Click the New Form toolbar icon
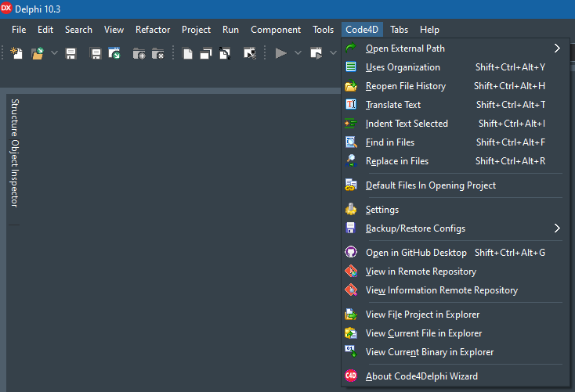Screen dimensions: 575x392 pos(250,53)
